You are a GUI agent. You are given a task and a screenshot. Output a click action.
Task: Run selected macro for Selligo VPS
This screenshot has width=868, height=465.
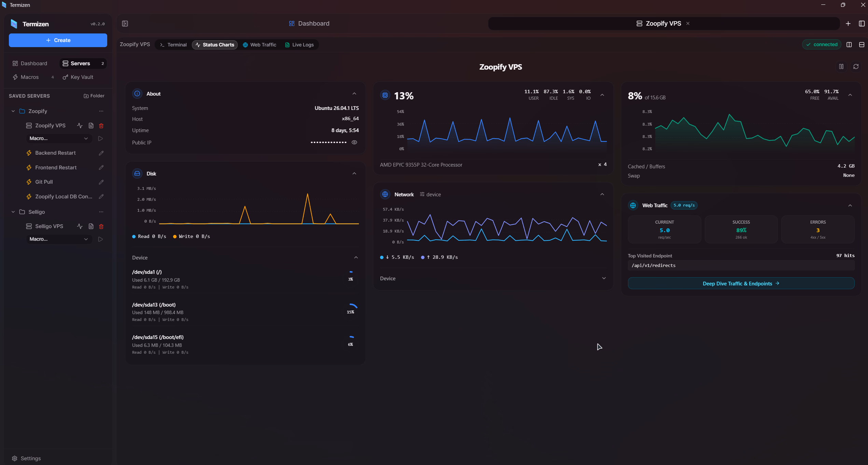pos(100,239)
